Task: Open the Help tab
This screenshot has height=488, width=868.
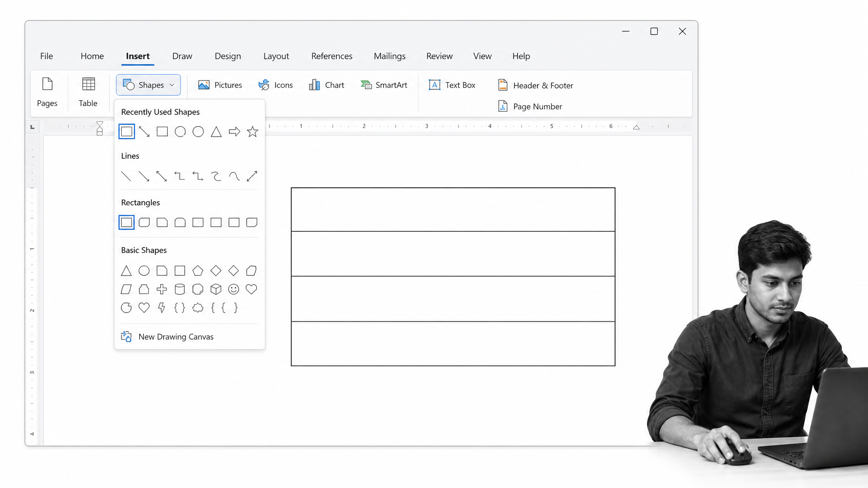Action: [521, 56]
